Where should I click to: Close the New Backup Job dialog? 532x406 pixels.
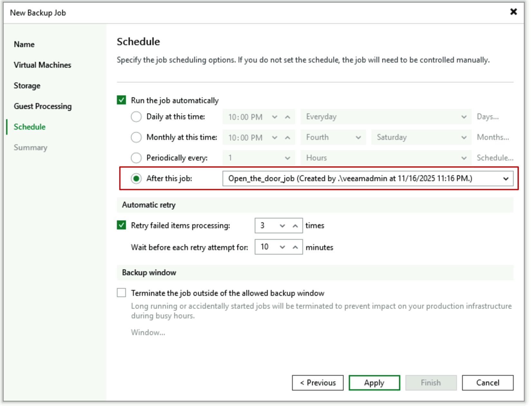(513, 12)
